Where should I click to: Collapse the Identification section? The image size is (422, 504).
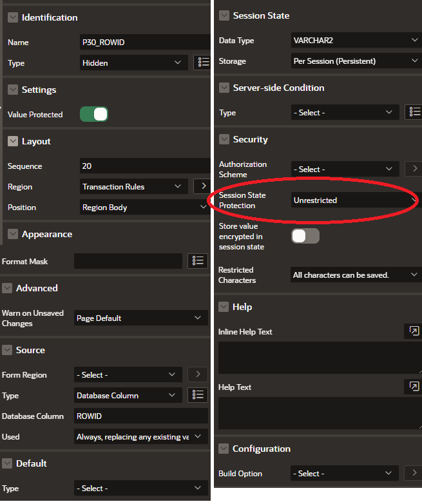point(13,17)
